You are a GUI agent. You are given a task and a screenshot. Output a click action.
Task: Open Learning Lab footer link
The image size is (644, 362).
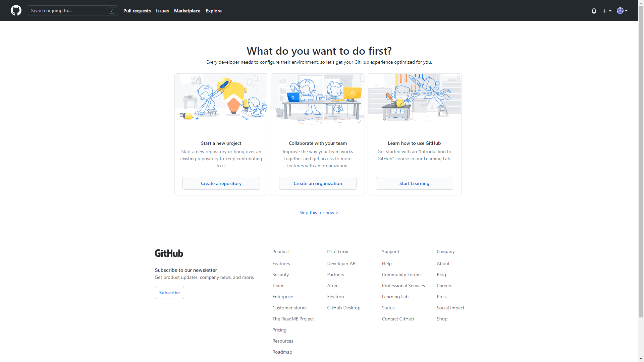tap(395, 297)
